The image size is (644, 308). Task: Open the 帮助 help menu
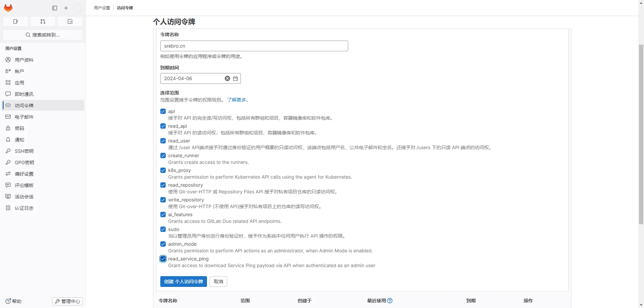tap(13, 301)
